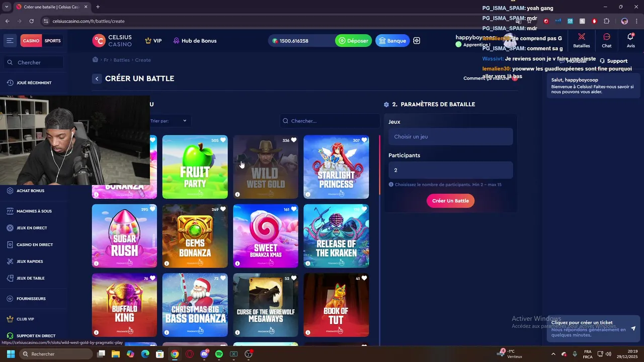Click the home breadcrumb icon
644x362 pixels.
point(95,60)
